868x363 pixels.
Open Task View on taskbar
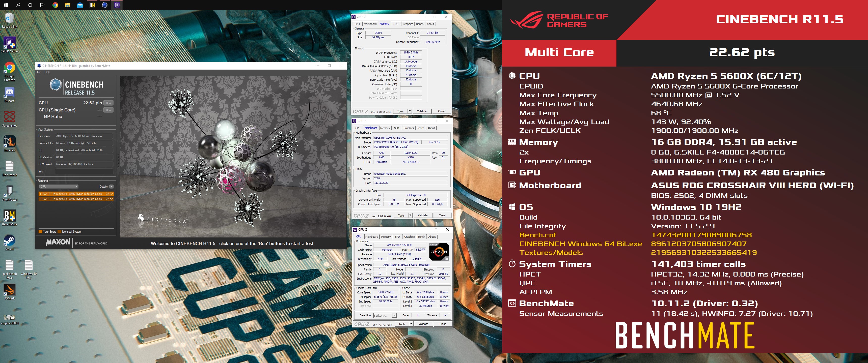(42, 5)
